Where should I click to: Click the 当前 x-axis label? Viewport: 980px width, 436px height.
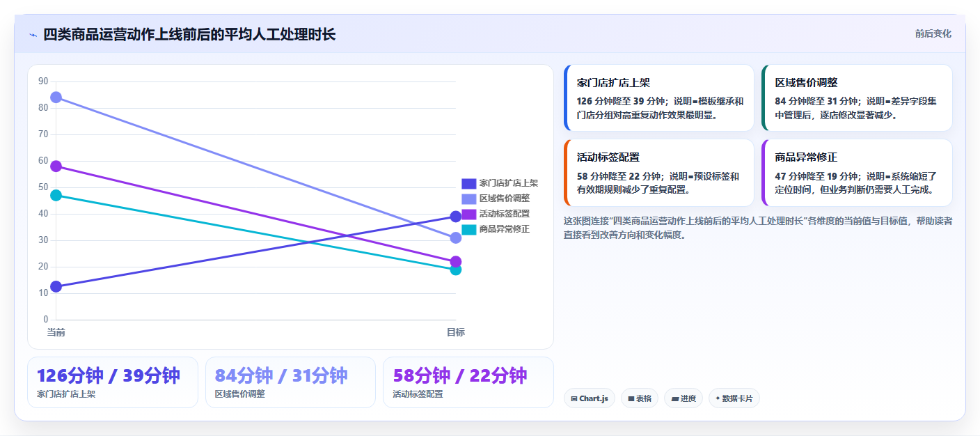click(56, 332)
